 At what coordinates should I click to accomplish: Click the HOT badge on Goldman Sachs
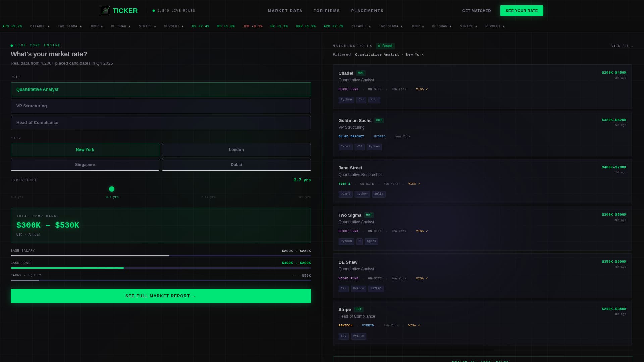(x=379, y=120)
